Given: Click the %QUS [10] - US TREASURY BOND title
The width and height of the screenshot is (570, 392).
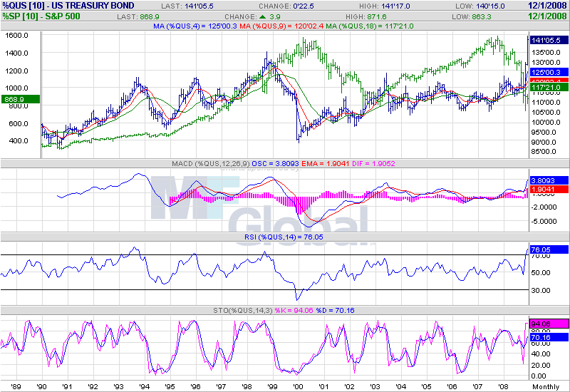Looking at the screenshot, I should (x=68, y=6).
